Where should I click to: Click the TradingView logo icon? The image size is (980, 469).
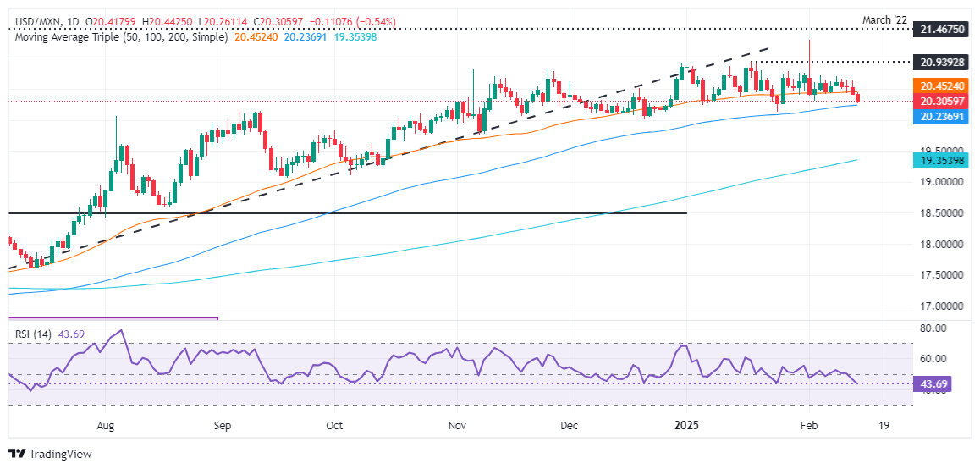tap(16, 454)
